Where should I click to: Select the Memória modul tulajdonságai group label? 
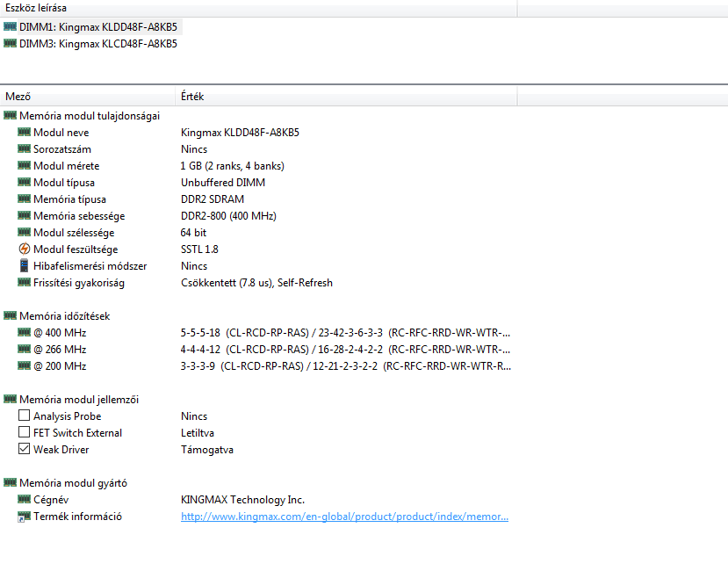[x=90, y=116]
